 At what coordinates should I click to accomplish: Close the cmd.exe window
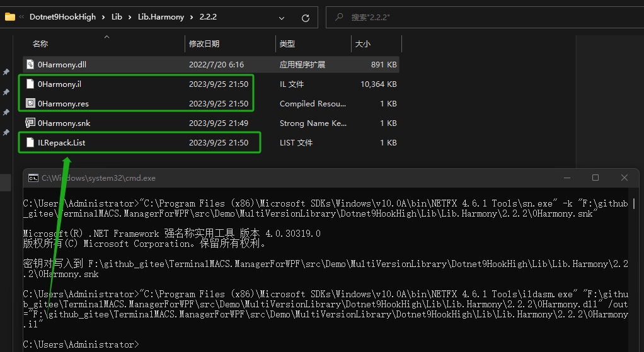624,178
